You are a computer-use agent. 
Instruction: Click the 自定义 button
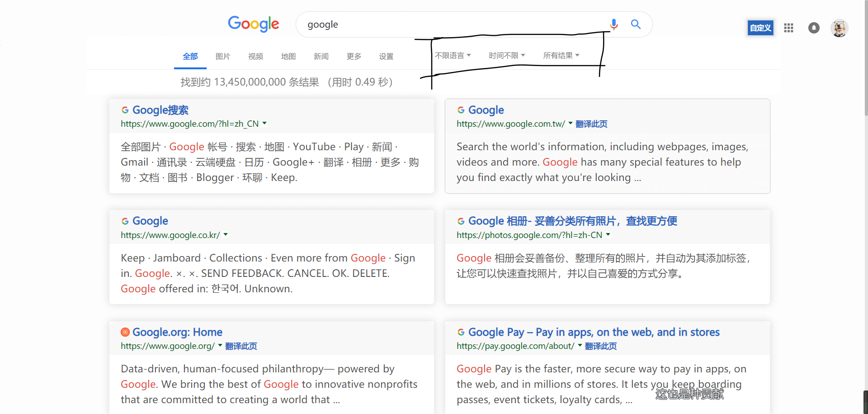click(x=760, y=28)
